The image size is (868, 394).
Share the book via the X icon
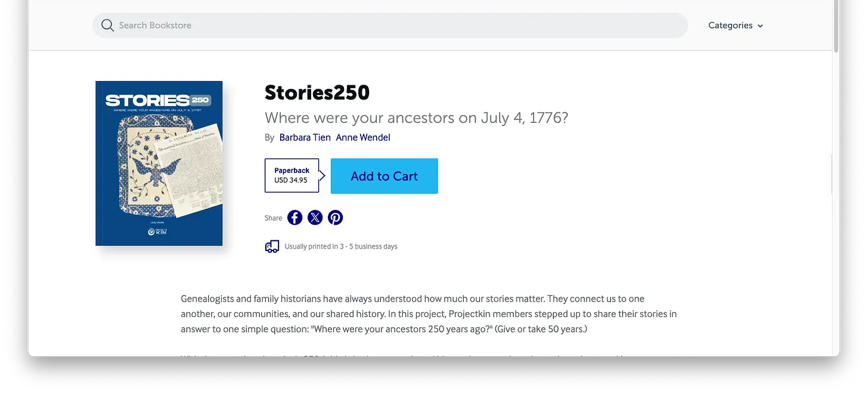pyautogui.click(x=315, y=218)
